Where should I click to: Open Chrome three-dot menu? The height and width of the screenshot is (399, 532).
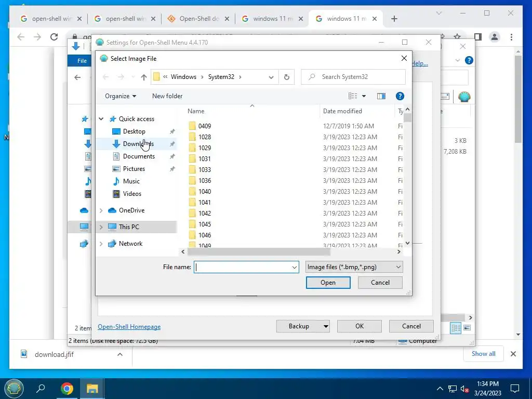pos(511,37)
